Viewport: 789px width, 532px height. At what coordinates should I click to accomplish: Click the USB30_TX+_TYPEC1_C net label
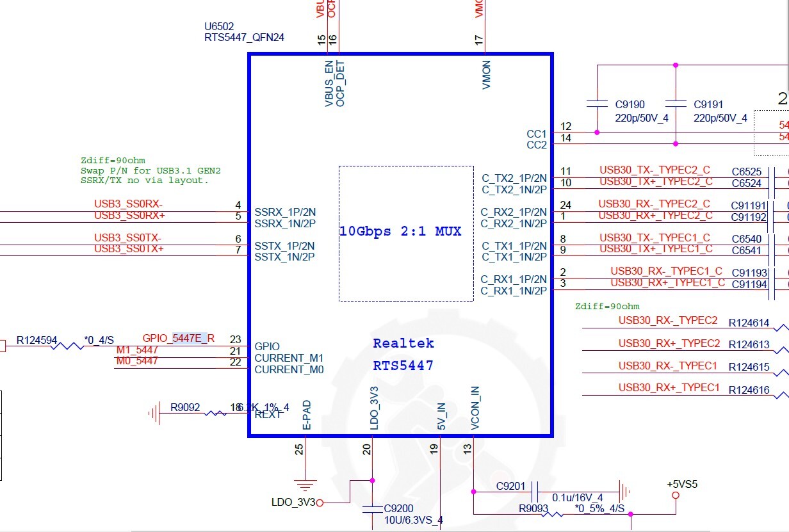pos(656,248)
